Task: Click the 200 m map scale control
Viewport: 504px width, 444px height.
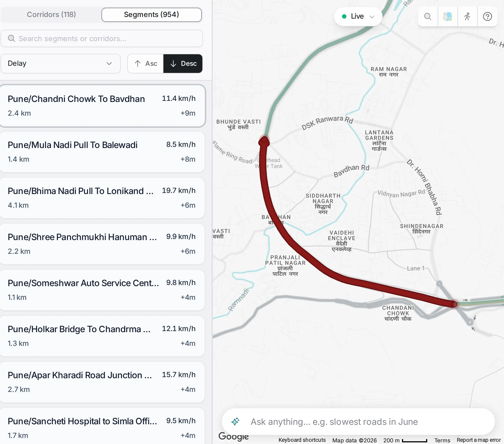Action: click(405, 440)
